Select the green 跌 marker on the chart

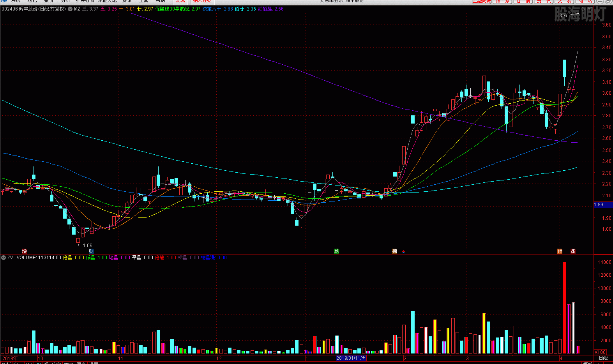pyautogui.click(x=336, y=251)
